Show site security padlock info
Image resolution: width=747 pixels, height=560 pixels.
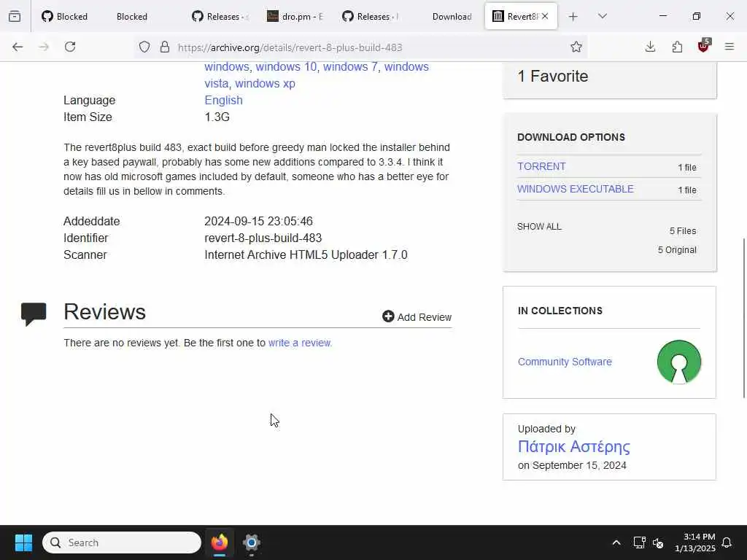165,47
